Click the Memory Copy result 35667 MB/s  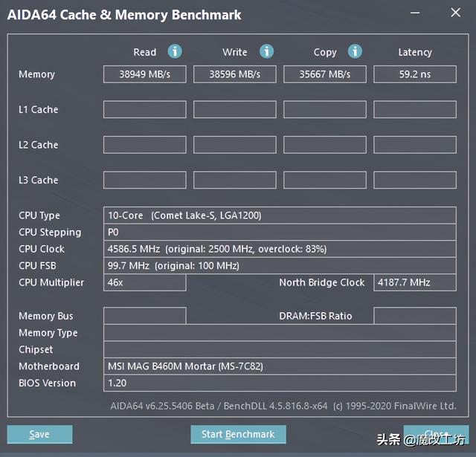click(x=324, y=74)
